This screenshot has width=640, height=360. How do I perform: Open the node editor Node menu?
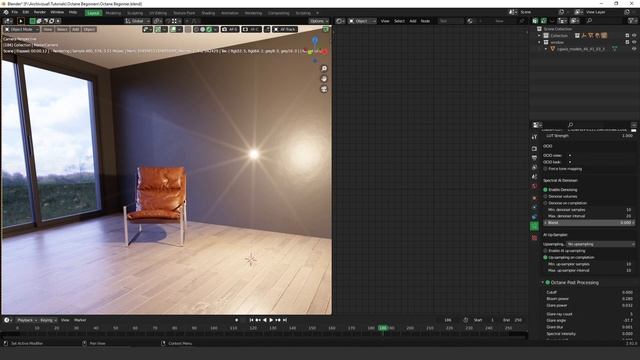click(x=425, y=21)
